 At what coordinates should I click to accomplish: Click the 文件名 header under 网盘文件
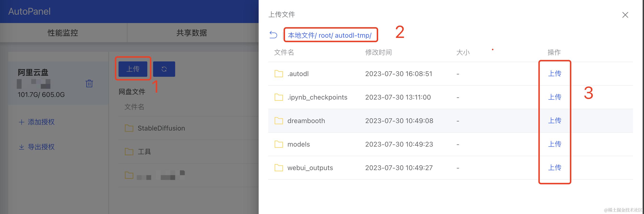pos(135,107)
